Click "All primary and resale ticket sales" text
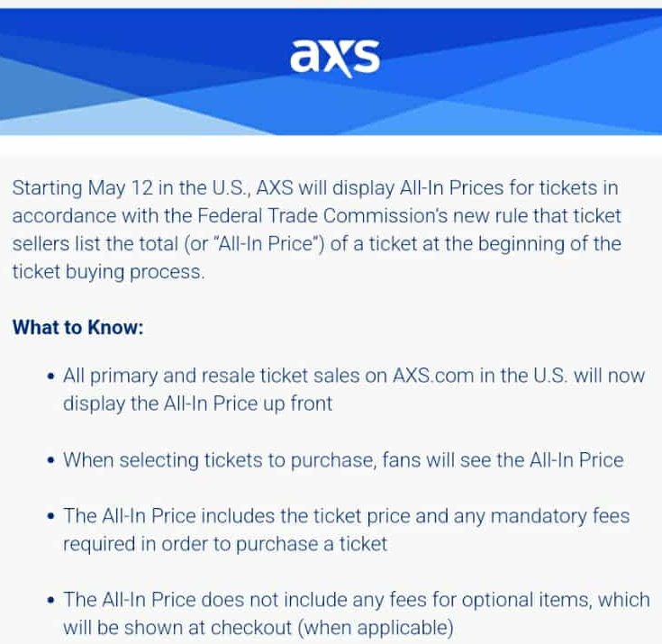The width and height of the screenshot is (662, 644). [206, 376]
